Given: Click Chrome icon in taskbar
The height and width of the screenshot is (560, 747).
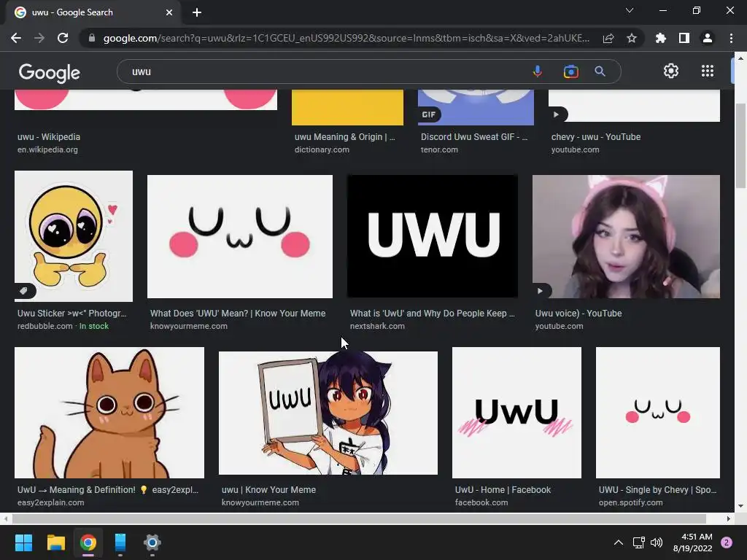Looking at the screenshot, I should pyautogui.click(x=88, y=542).
